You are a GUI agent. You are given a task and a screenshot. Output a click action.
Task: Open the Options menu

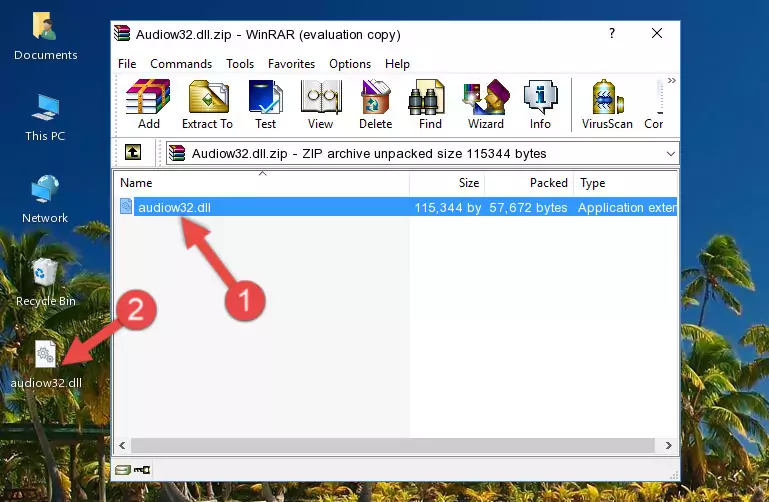(350, 64)
